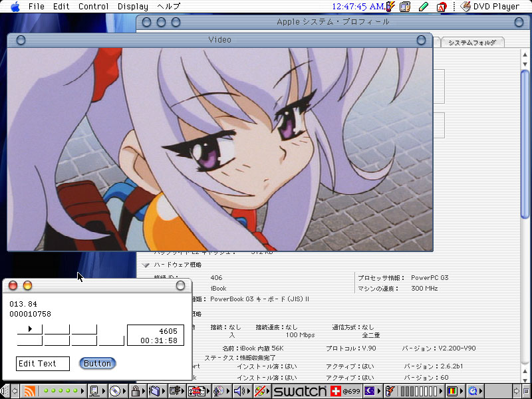Viewport: 532px width, 399px height.
Task: Click the Mac face icon in menu bar
Action: (x=405, y=7)
